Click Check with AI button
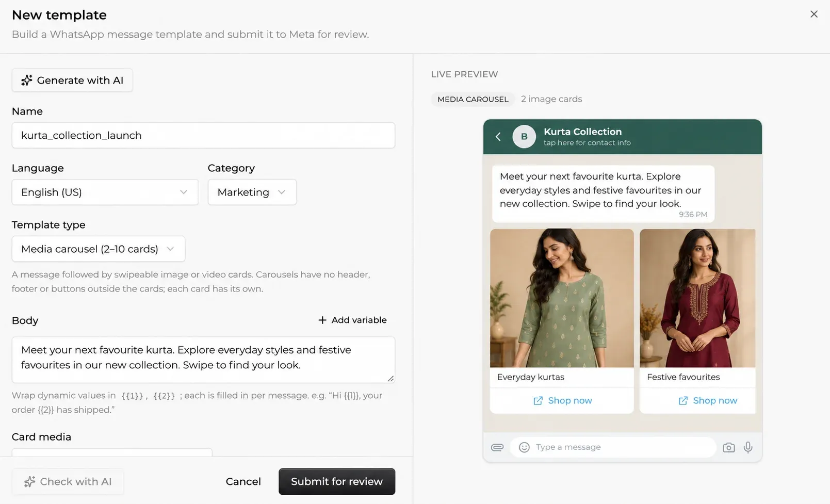The width and height of the screenshot is (830, 504). (x=68, y=481)
